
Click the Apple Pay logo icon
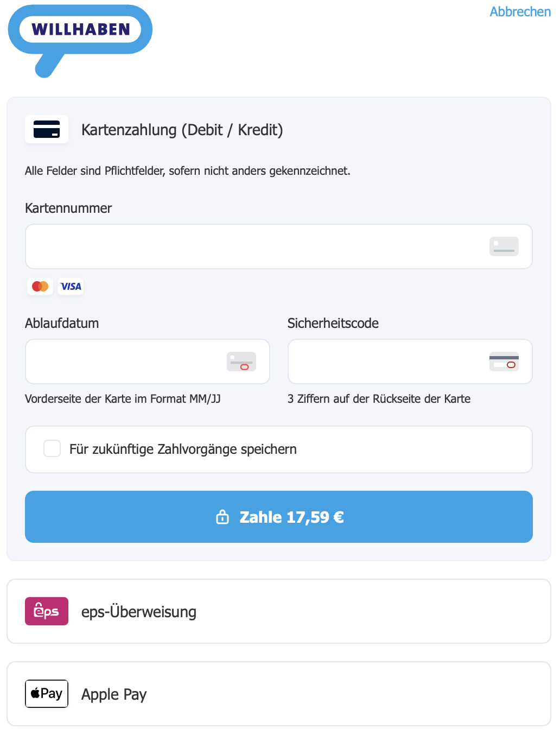coord(46,693)
